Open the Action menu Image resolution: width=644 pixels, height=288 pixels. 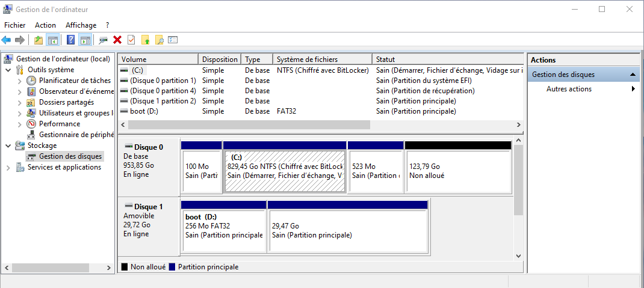click(45, 25)
